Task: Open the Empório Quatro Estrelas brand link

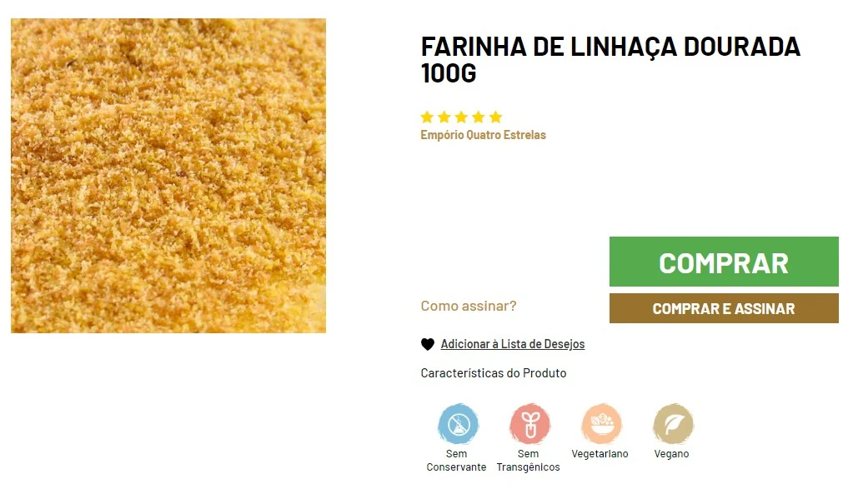Action: coord(483,135)
